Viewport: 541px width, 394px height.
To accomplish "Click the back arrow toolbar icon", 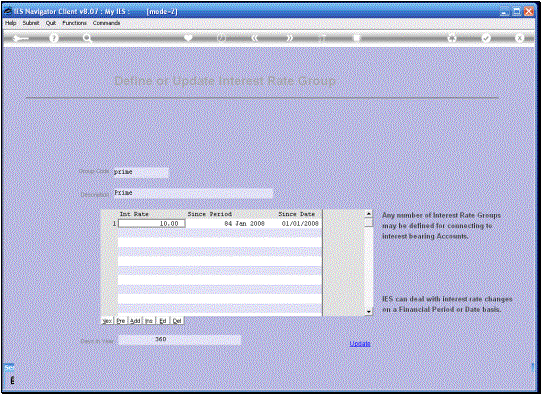I will pyautogui.click(x=21, y=38).
